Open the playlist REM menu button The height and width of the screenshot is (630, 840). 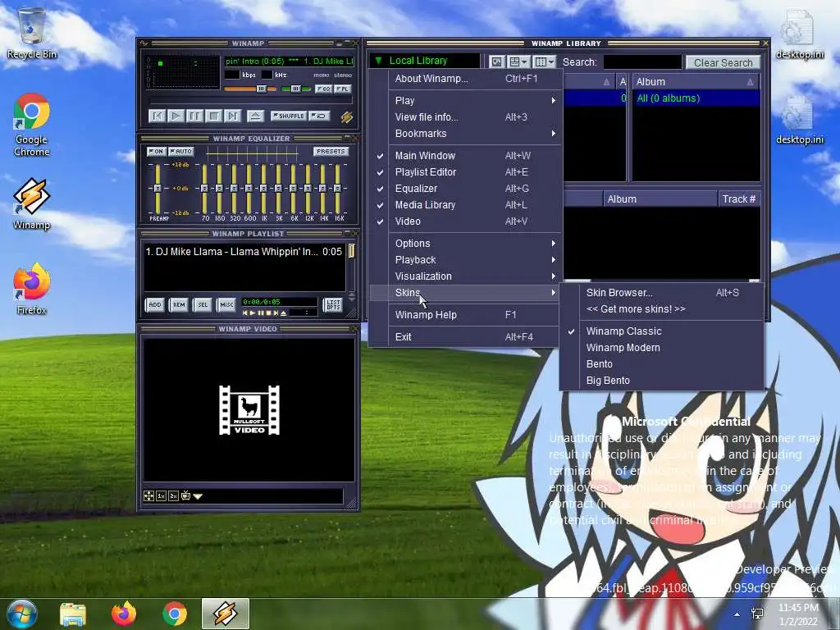click(179, 305)
